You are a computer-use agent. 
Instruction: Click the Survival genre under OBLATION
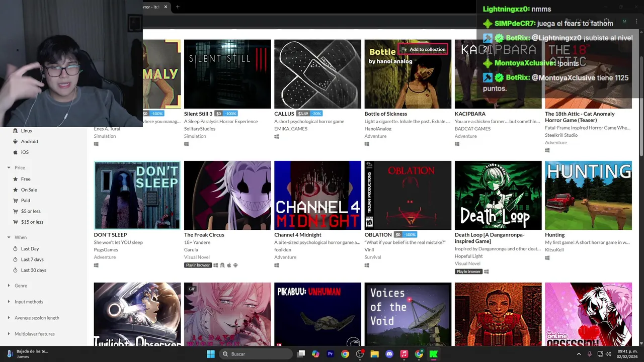pyautogui.click(x=373, y=257)
